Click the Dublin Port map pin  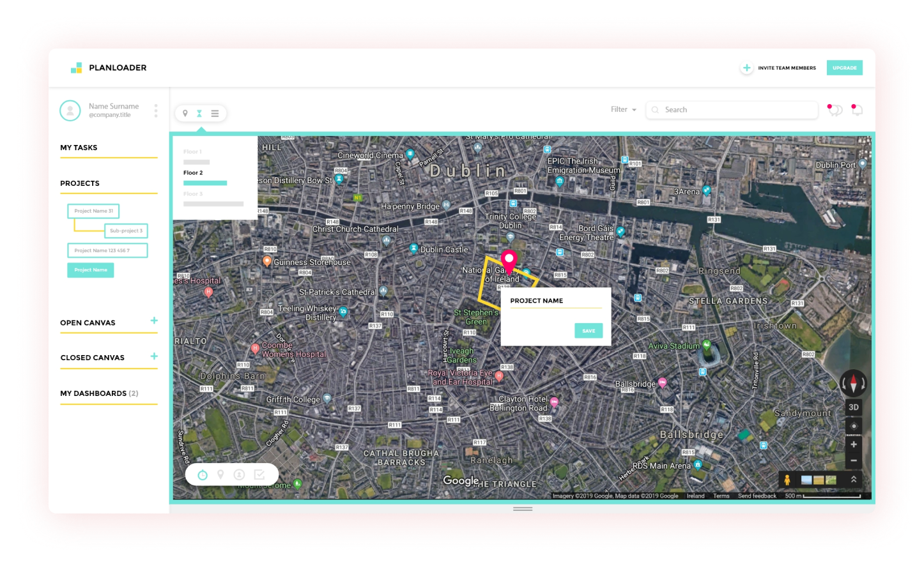(863, 163)
